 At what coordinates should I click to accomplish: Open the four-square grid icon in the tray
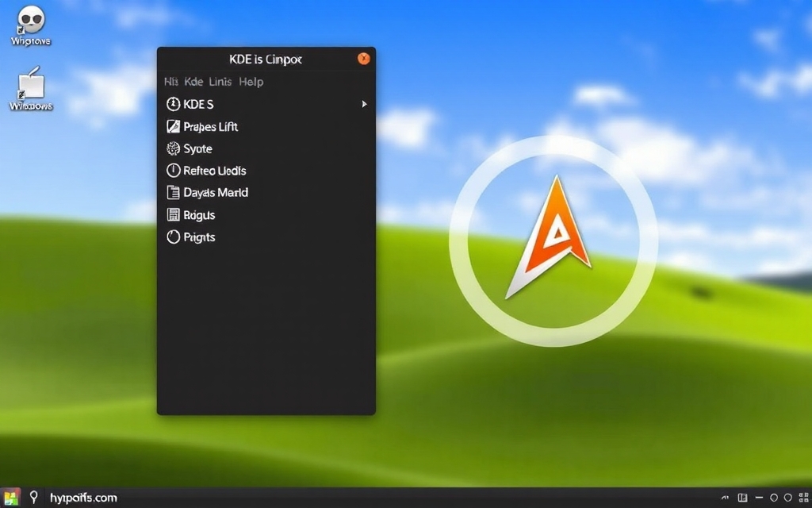tap(803, 498)
